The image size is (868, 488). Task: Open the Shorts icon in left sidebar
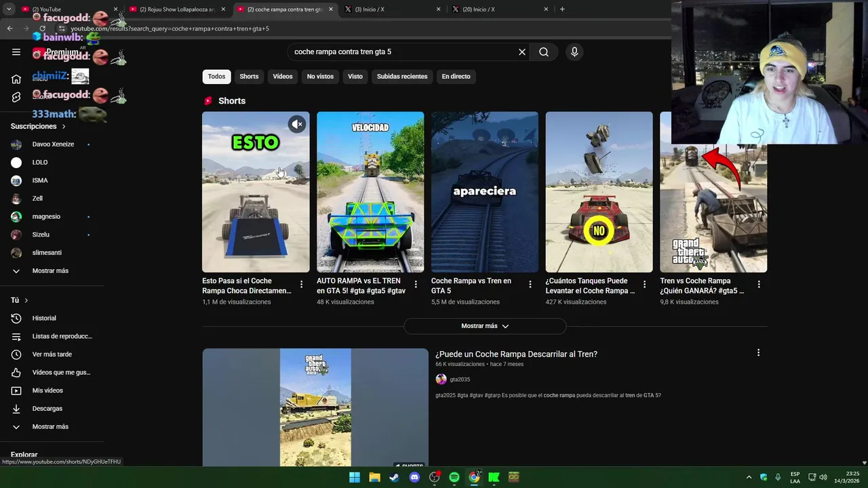(16, 97)
